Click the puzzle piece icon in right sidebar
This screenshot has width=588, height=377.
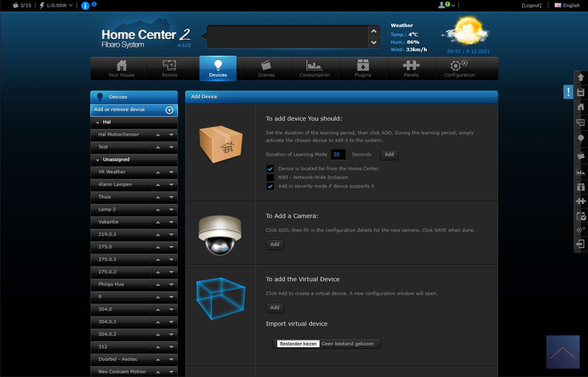[581, 201]
